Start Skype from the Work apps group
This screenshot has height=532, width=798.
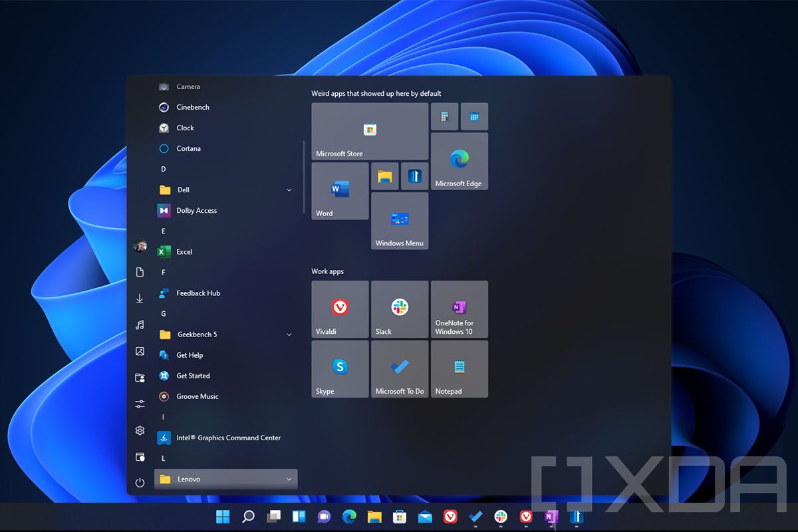(339, 369)
